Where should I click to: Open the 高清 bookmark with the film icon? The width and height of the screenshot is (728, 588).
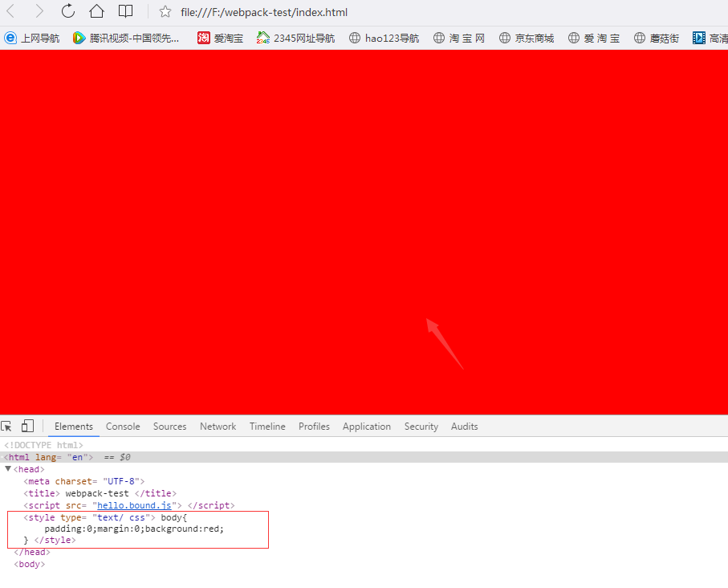point(710,38)
